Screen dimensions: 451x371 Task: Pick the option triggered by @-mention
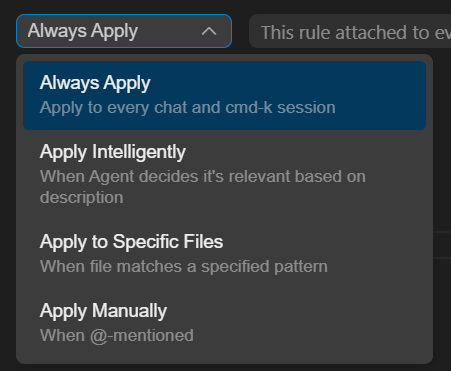tap(224, 322)
